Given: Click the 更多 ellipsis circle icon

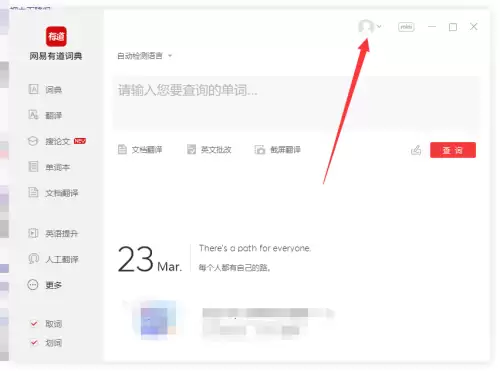Looking at the screenshot, I should point(33,285).
